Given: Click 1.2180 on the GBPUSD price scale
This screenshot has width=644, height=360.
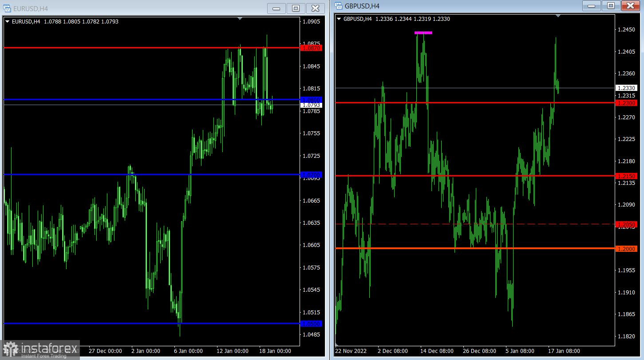Looking at the screenshot, I should pos(626,161).
